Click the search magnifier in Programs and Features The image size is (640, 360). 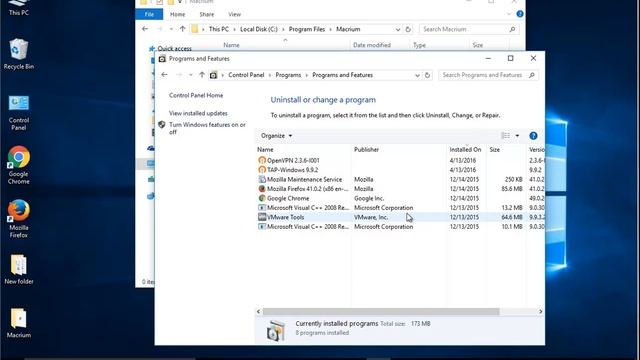531,75
